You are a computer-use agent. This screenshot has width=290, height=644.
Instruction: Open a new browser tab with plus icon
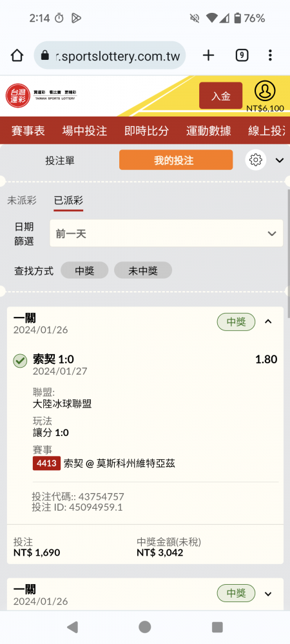(209, 55)
